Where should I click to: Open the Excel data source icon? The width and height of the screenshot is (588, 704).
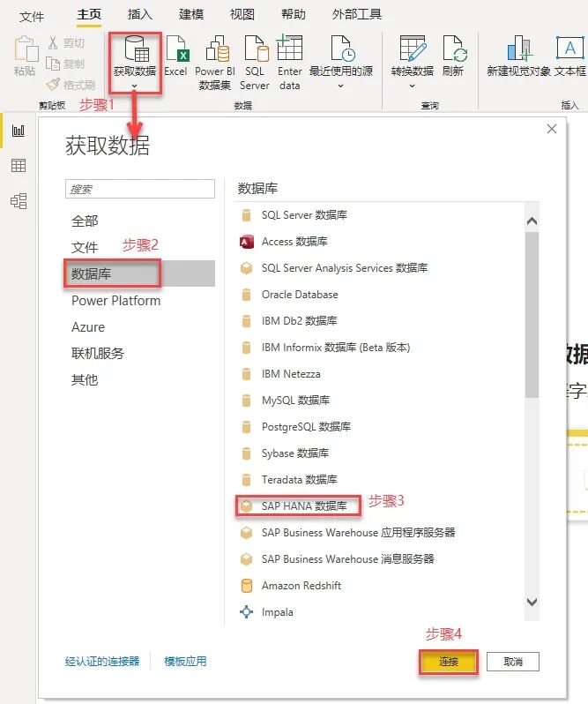(177, 49)
